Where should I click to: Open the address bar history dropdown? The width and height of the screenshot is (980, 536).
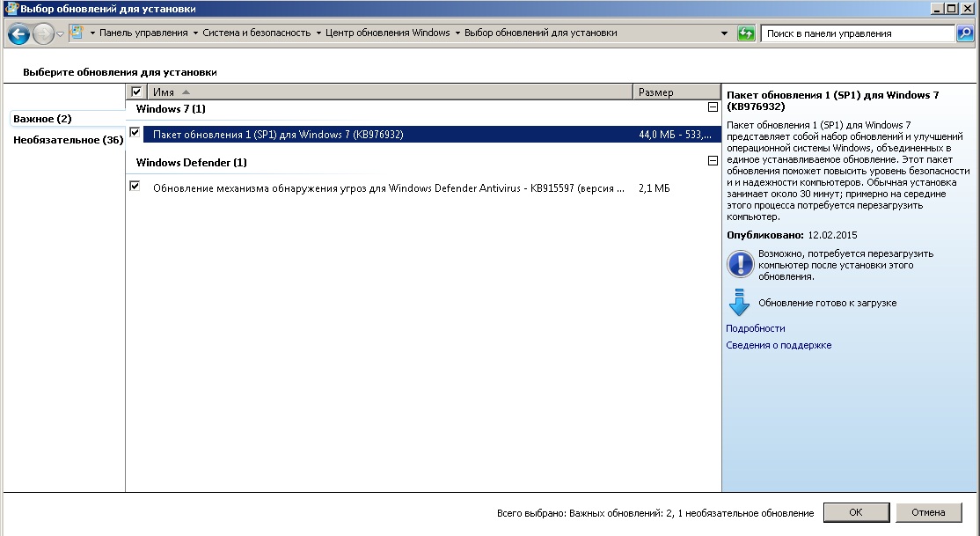tap(725, 33)
